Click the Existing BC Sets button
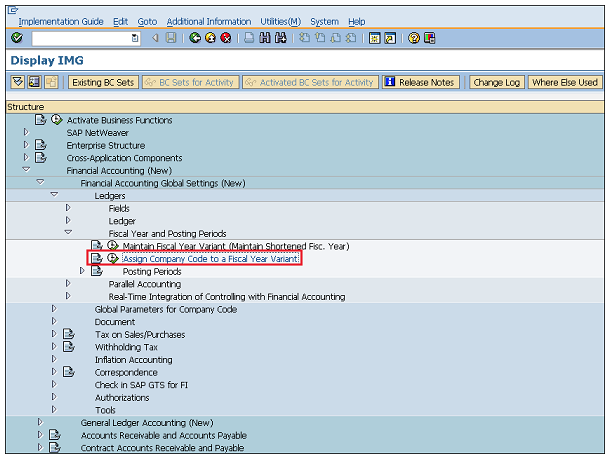Screen dimensions: 611x458 click(x=102, y=82)
